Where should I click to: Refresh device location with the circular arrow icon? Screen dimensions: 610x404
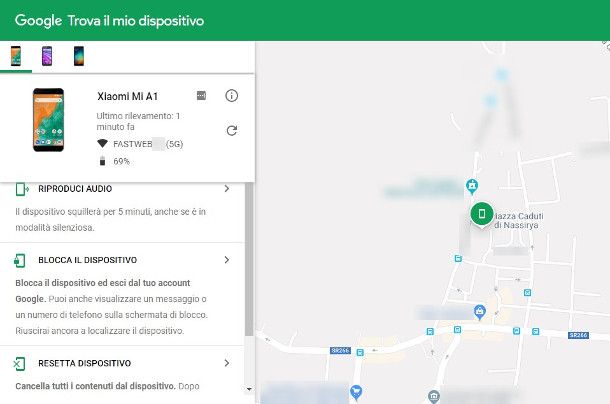point(232,131)
